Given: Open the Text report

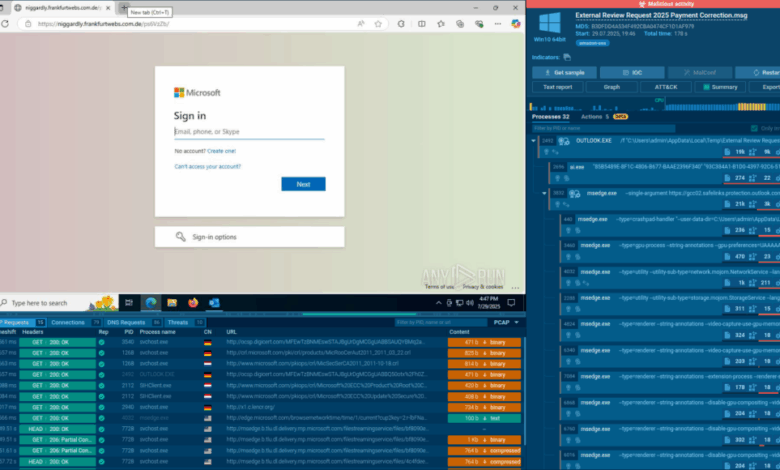Looking at the screenshot, I should coord(557,87).
